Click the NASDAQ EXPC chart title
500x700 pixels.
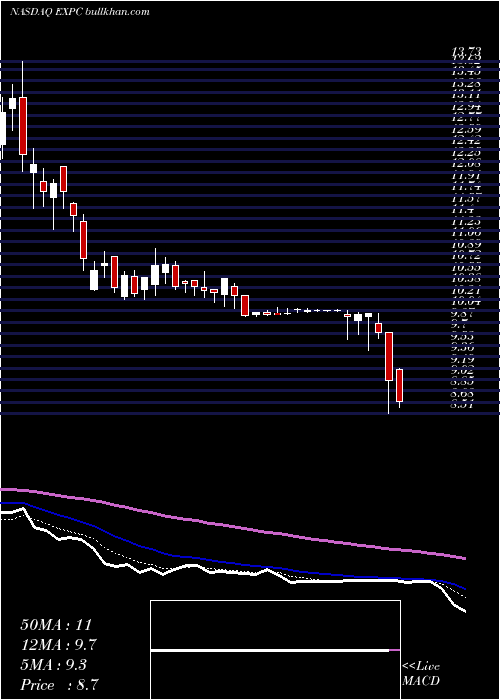79,12
